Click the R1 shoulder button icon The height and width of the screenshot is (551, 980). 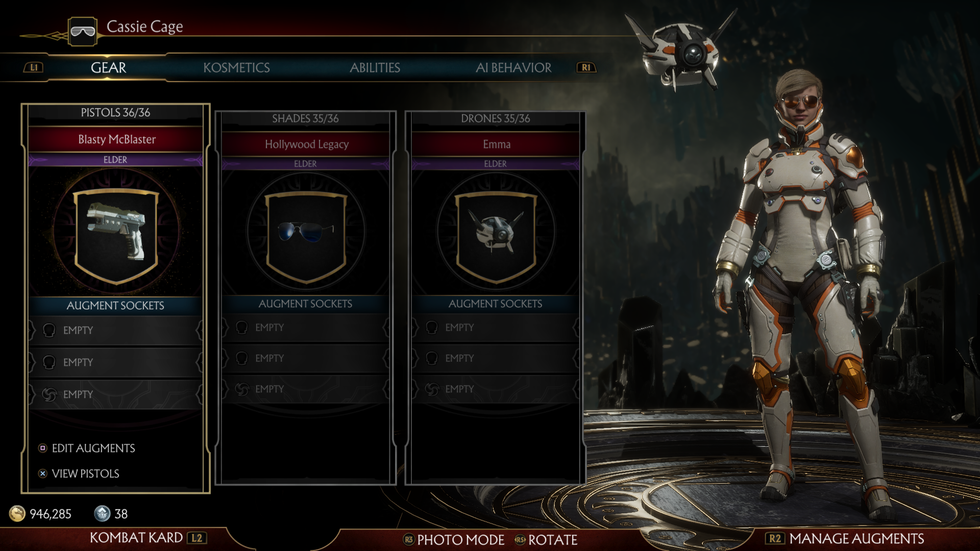coord(586,67)
